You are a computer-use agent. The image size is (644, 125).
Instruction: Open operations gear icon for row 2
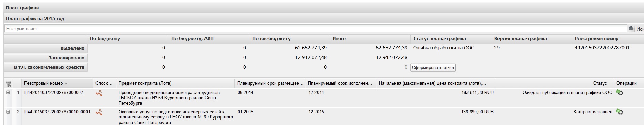(x=620, y=112)
